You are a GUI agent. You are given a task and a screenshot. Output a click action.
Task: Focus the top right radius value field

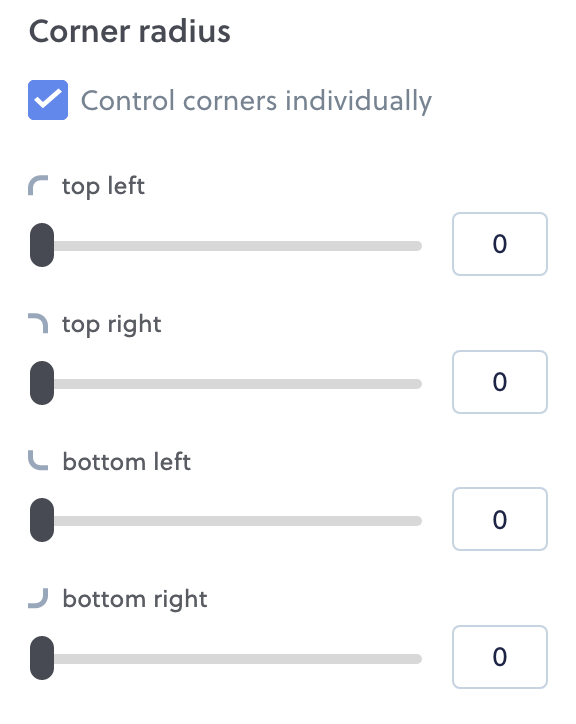[x=500, y=382]
